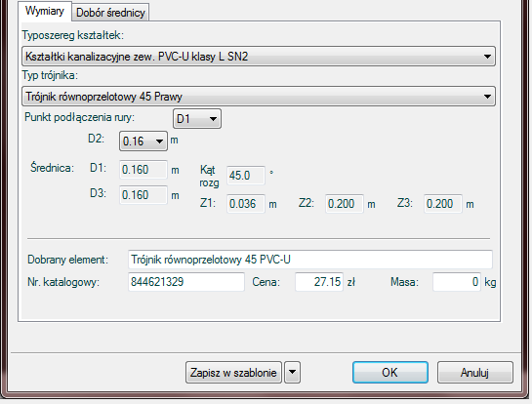Viewport: 532px width, 404px height.
Task: Open the arrow menu beside Zapisz w szablonie
Action: [x=292, y=373]
